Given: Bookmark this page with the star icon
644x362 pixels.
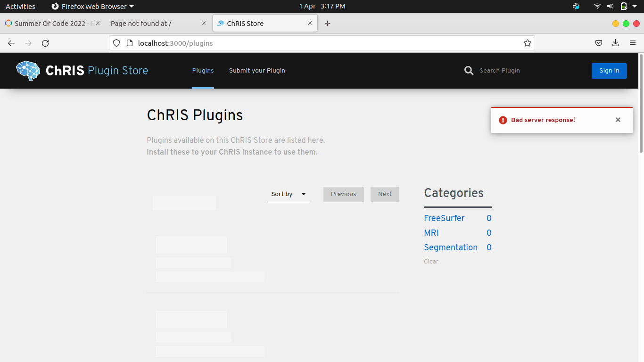Looking at the screenshot, I should tap(527, 43).
